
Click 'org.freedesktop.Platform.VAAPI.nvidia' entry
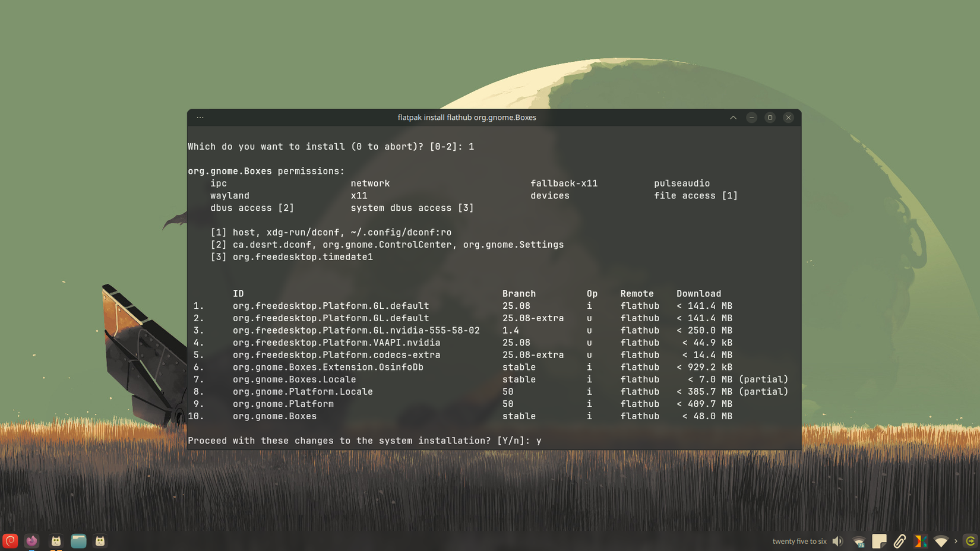pyautogui.click(x=337, y=343)
